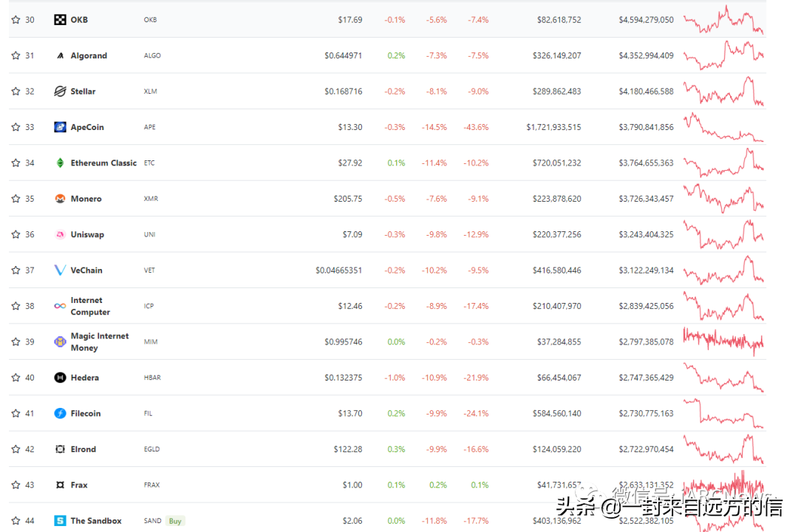Toggle the watchlist star for Monero
Image resolution: width=798 pixels, height=532 pixels.
click(x=15, y=198)
